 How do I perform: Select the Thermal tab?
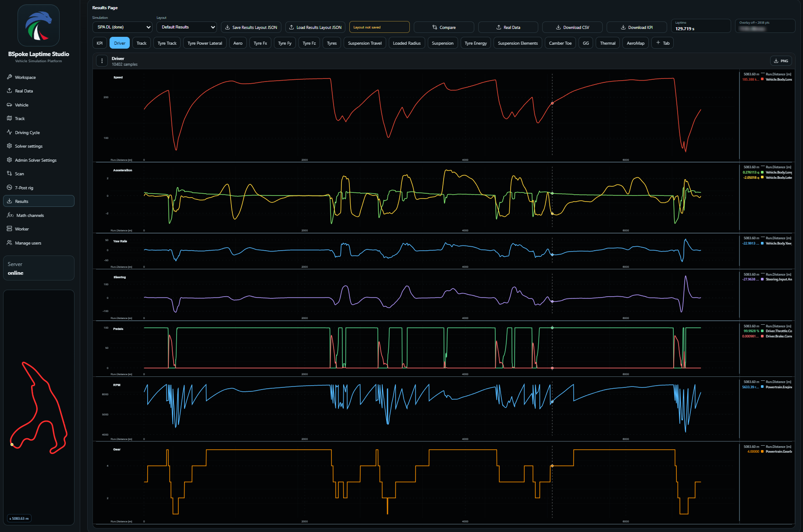click(x=608, y=43)
